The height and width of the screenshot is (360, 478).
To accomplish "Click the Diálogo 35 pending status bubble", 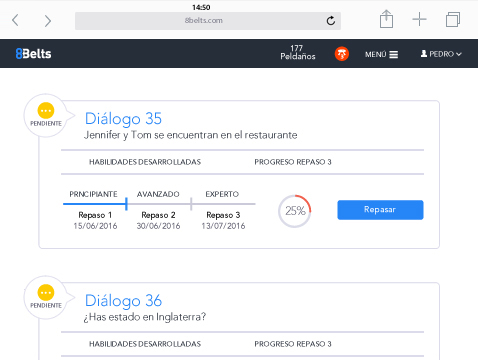I will [46, 115].
